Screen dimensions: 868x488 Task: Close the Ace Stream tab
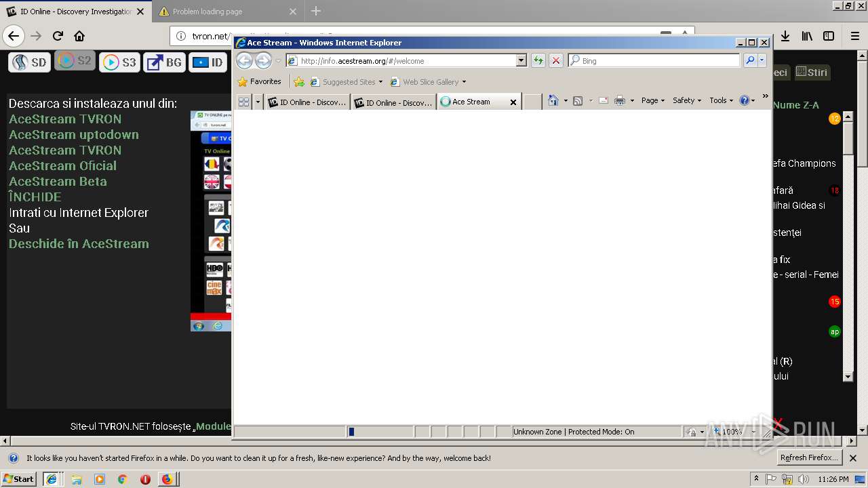(x=513, y=102)
